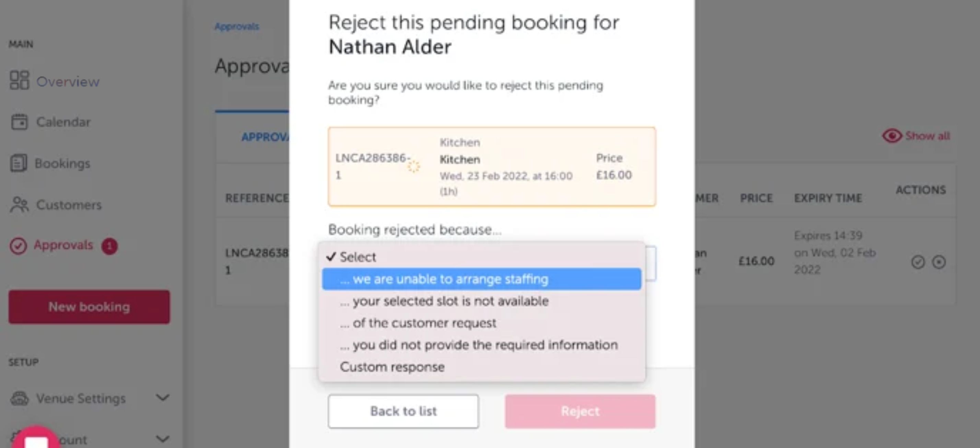This screenshot has height=448, width=980.
Task: Click the Back to list button
Action: pos(403,411)
